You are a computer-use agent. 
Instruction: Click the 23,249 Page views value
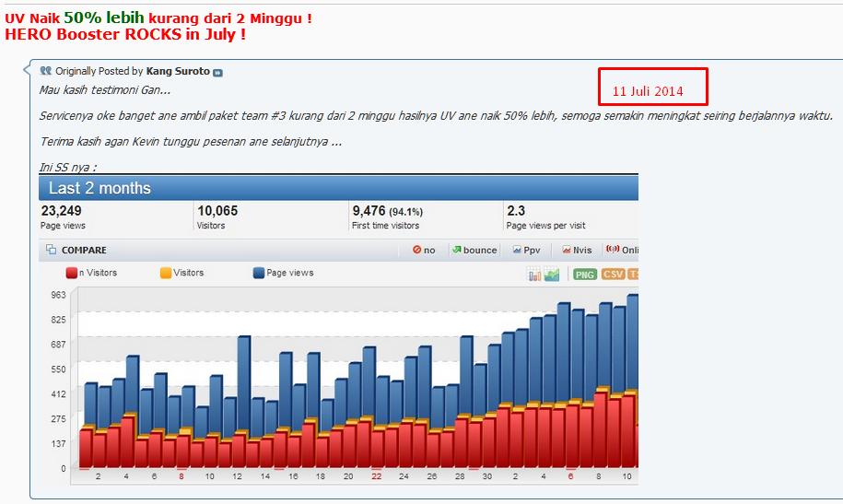pos(62,210)
